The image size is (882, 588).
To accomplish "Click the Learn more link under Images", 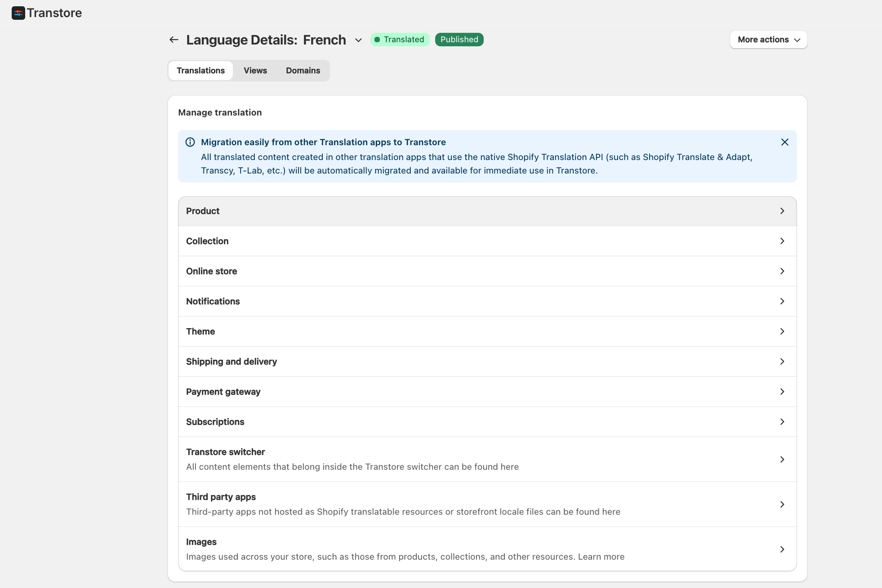I will (x=601, y=557).
